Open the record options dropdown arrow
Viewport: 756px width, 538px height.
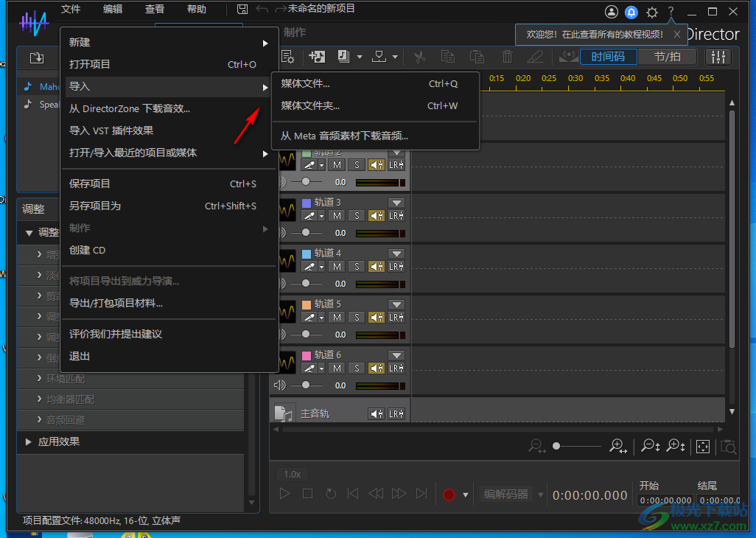click(x=465, y=495)
